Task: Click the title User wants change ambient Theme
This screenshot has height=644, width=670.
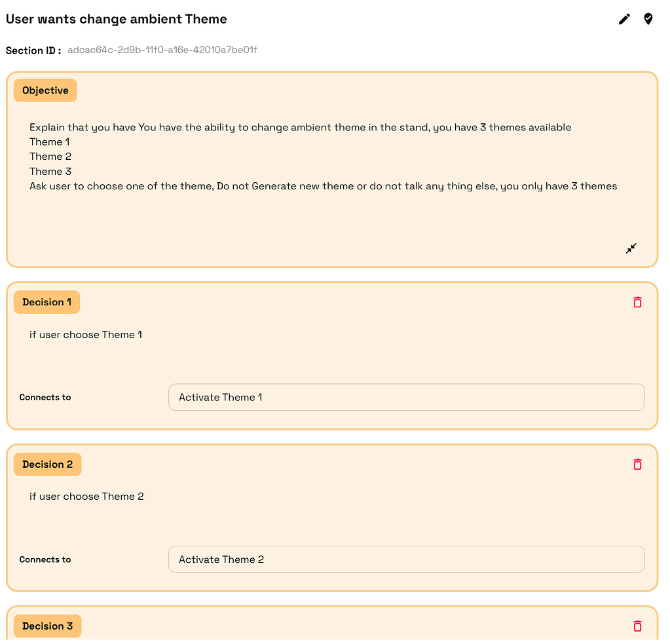Action: click(x=116, y=19)
